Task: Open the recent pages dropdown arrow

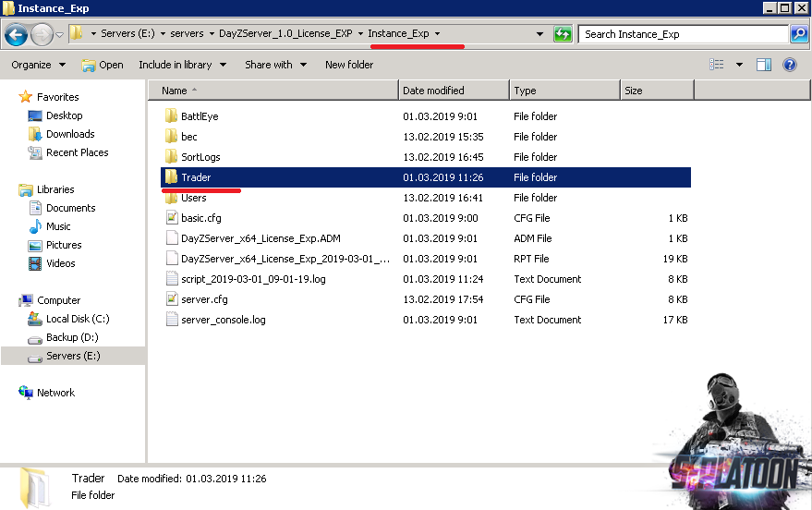Action: click(x=59, y=35)
